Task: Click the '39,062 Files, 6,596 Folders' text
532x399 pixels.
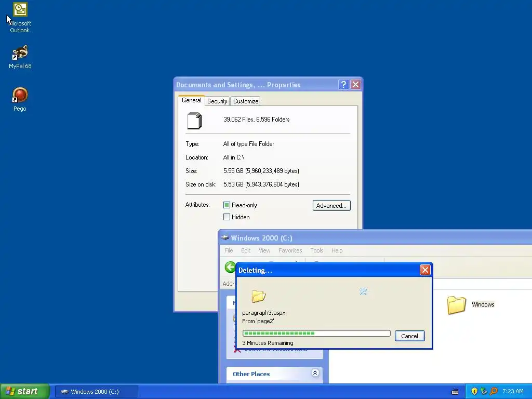Action: tap(257, 119)
